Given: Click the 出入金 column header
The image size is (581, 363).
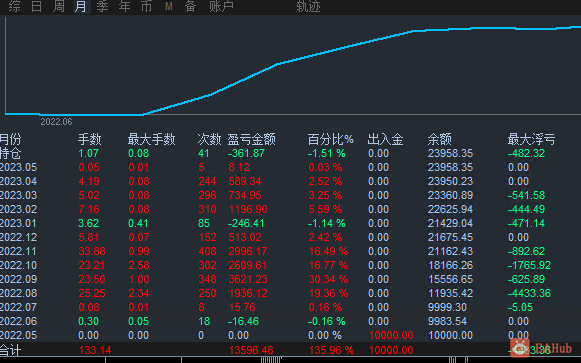Looking at the screenshot, I should pos(385,139).
